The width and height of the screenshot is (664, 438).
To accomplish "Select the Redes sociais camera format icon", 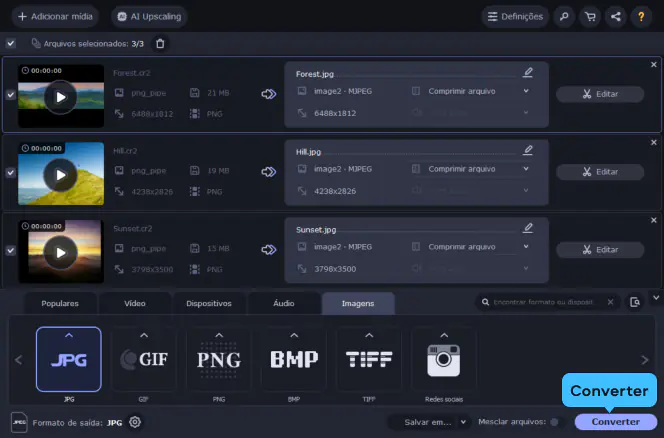I will point(443,360).
